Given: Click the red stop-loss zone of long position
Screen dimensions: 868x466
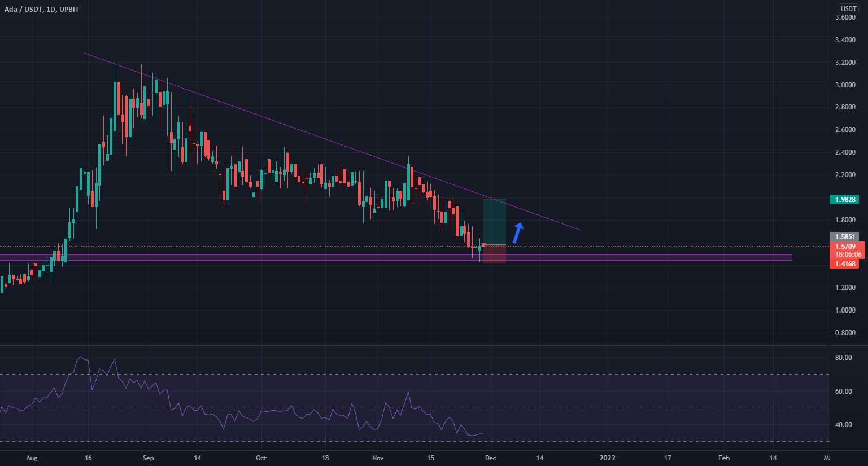Looking at the screenshot, I should (495, 254).
